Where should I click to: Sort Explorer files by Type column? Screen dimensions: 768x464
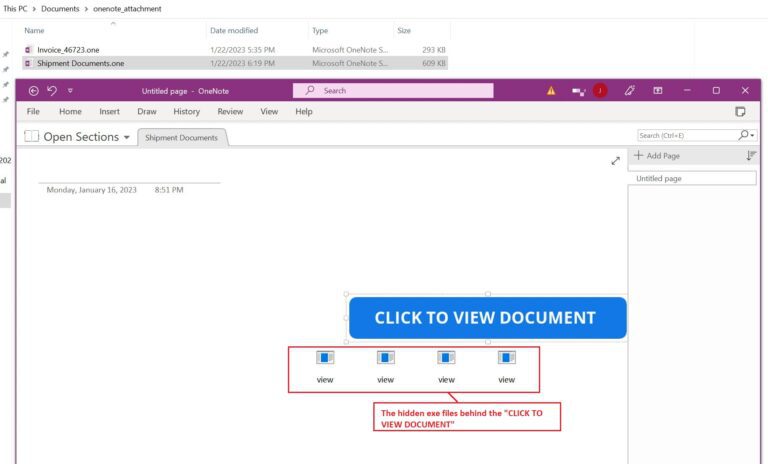320,30
